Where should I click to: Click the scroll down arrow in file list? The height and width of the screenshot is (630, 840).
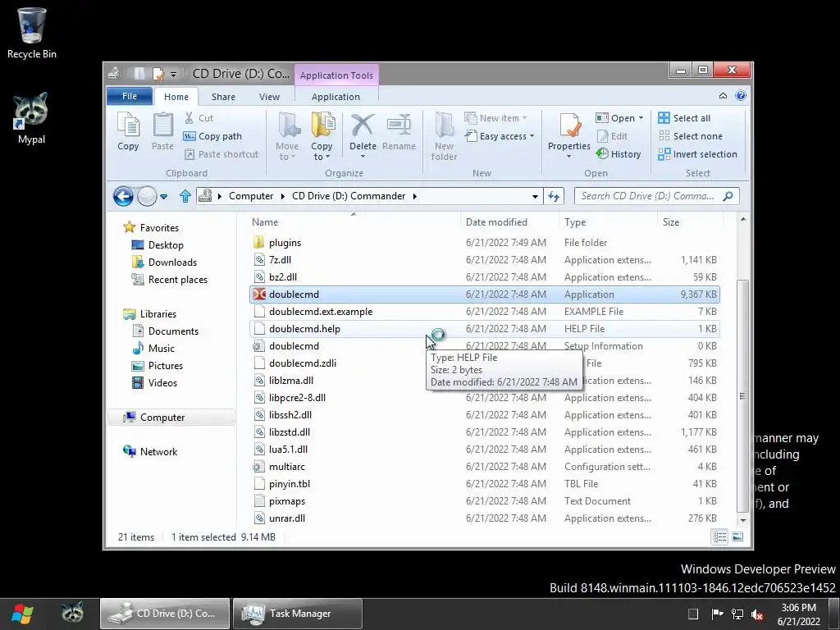click(x=742, y=520)
